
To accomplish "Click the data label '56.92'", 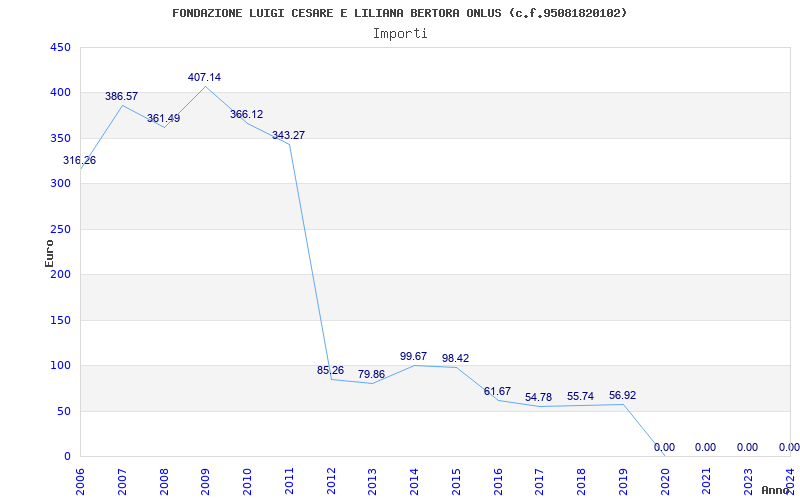I will click(x=622, y=395).
